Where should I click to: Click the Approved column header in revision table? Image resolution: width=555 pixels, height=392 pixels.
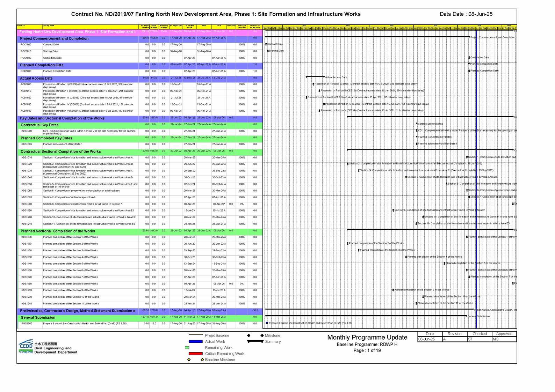[504, 334]
